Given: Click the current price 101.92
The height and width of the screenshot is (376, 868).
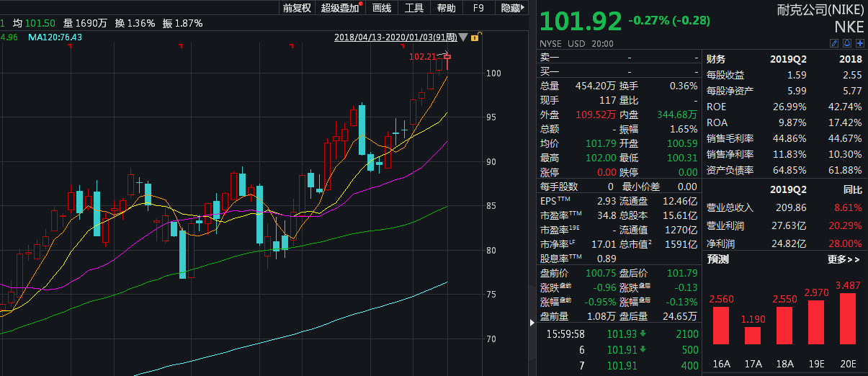Looking at the screenshot, I should coord(581,21).
